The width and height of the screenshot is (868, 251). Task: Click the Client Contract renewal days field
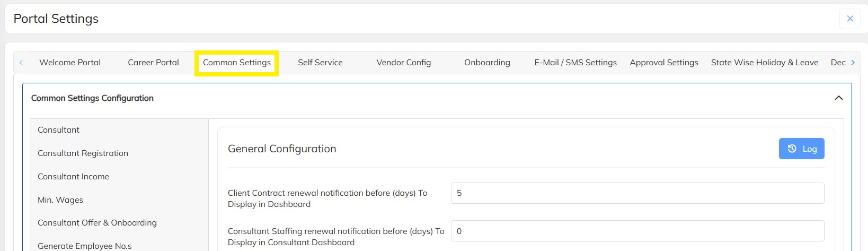637,193
